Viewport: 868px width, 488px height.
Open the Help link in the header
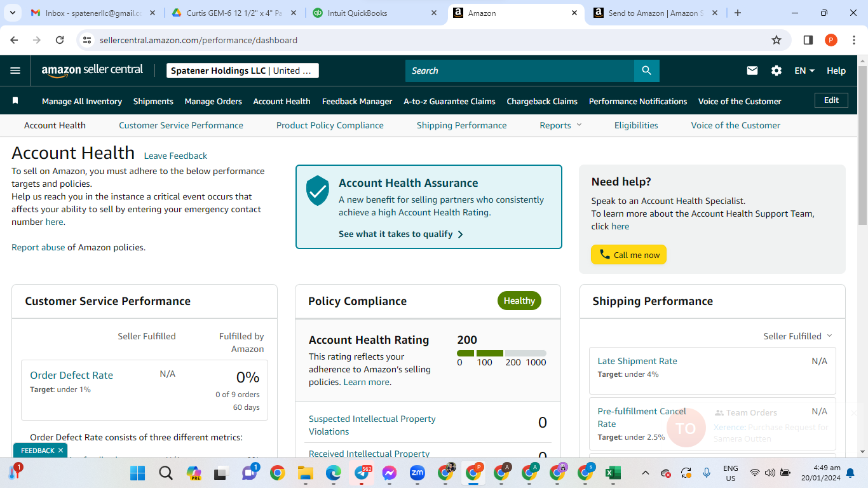point(836,71)
